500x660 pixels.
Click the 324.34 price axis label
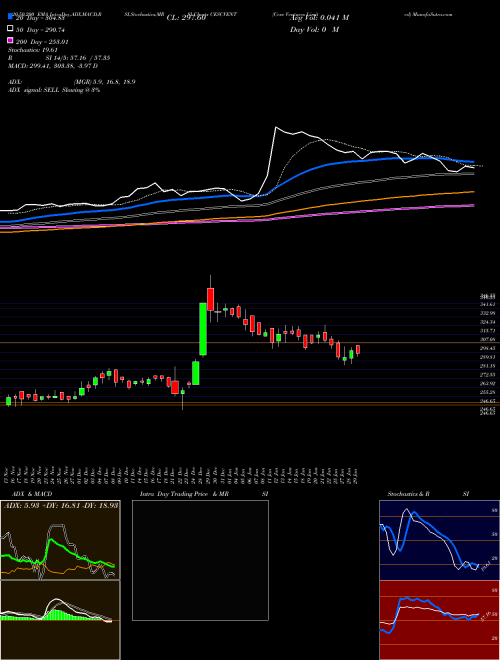pyautogui.click(x=488, y=322)
